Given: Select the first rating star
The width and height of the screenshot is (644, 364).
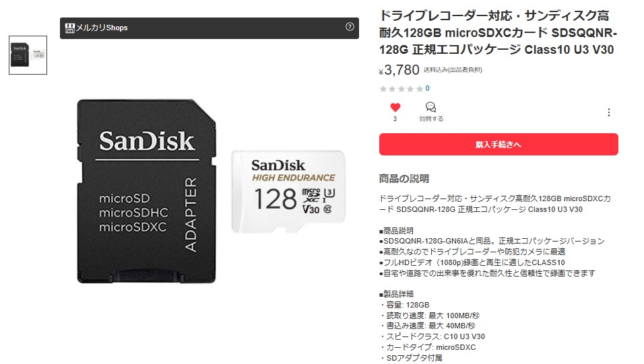Looking at the screenshot, I should (383, 89).
